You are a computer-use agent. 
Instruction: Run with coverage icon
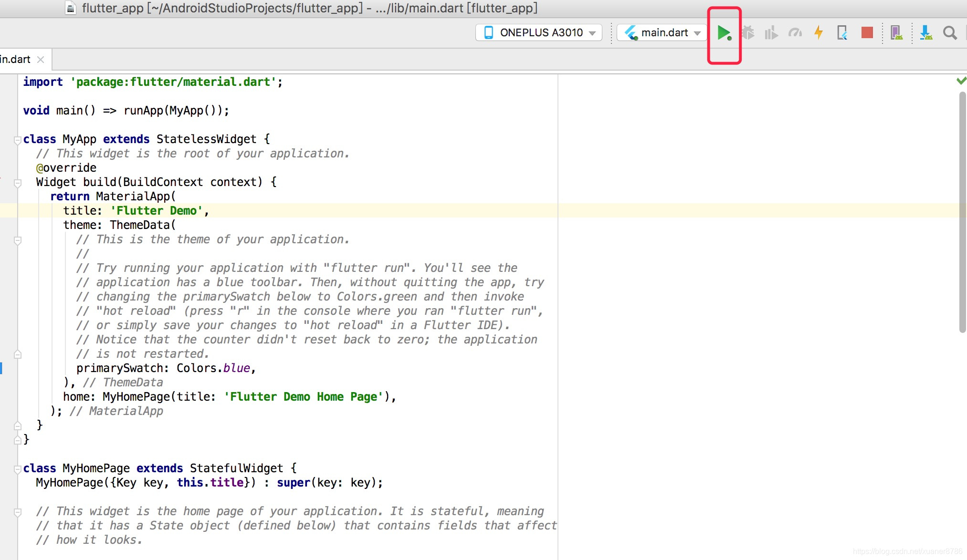coord(771,33)
